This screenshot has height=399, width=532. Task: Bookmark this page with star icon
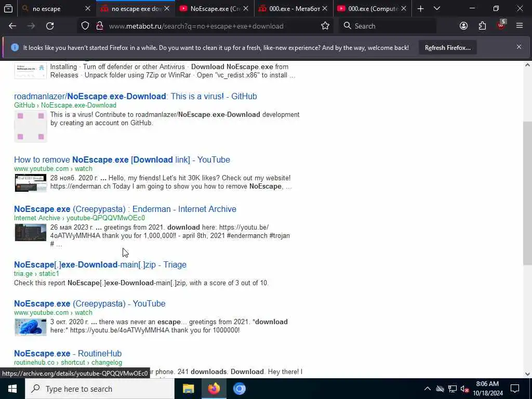pos(325,26)
